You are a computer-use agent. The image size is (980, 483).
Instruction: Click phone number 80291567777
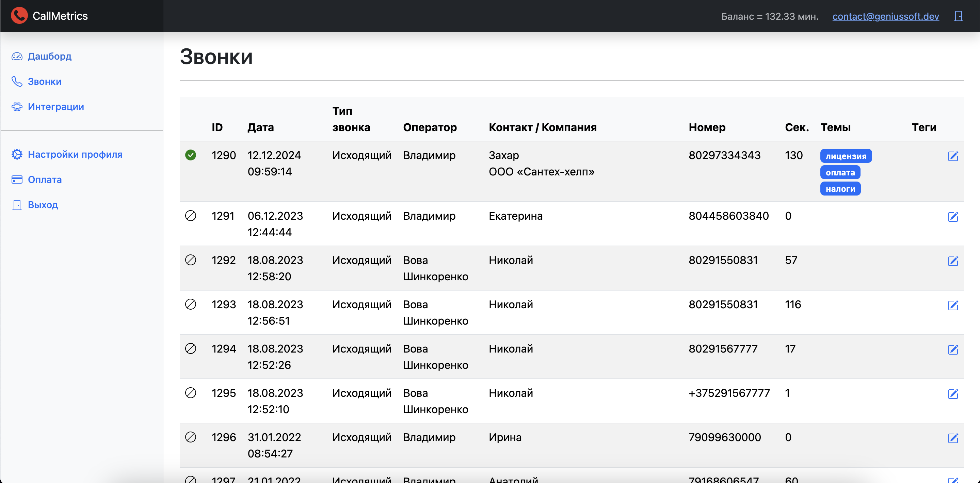[723, 349]
